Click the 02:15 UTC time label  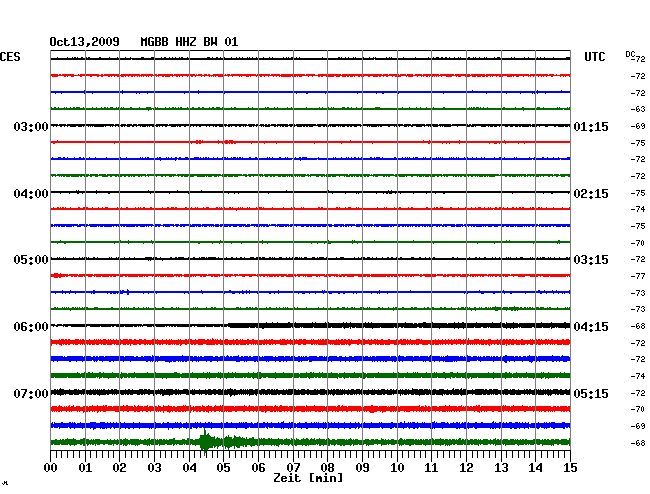(x=591, y=194)
